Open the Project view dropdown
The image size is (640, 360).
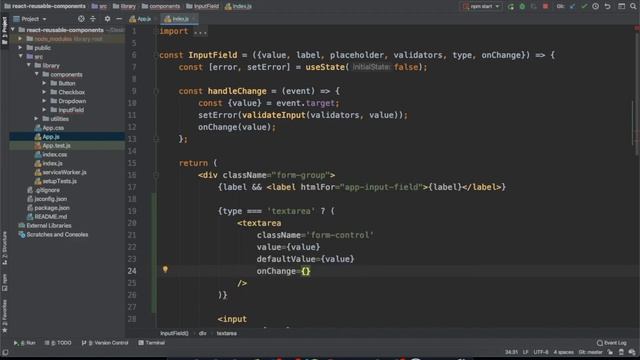pos(30,19)
